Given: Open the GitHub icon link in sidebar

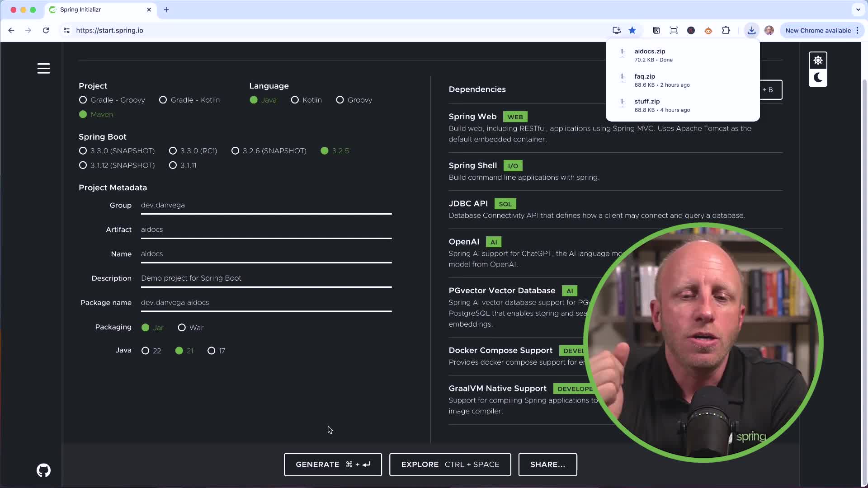Looking at the screenshot, I should tap(43, 470).
